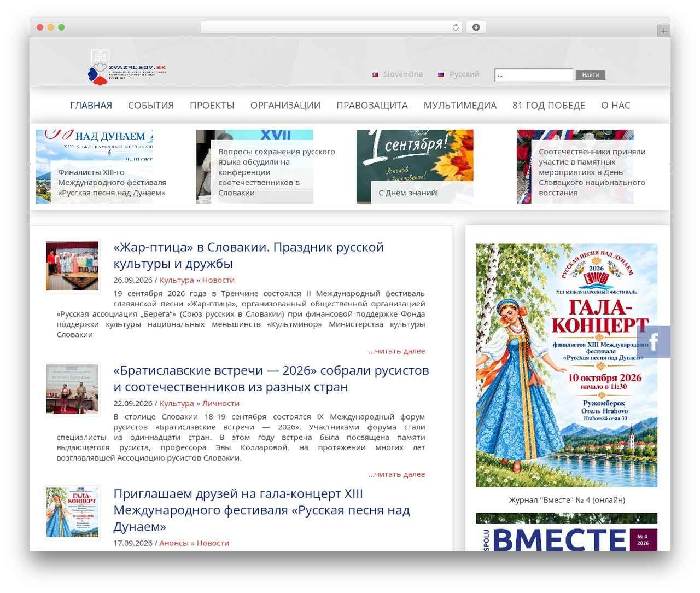Click the Жар-птица article thumbnail
Image resolution: width=700 pixels, height=593 pixels.
72,266
